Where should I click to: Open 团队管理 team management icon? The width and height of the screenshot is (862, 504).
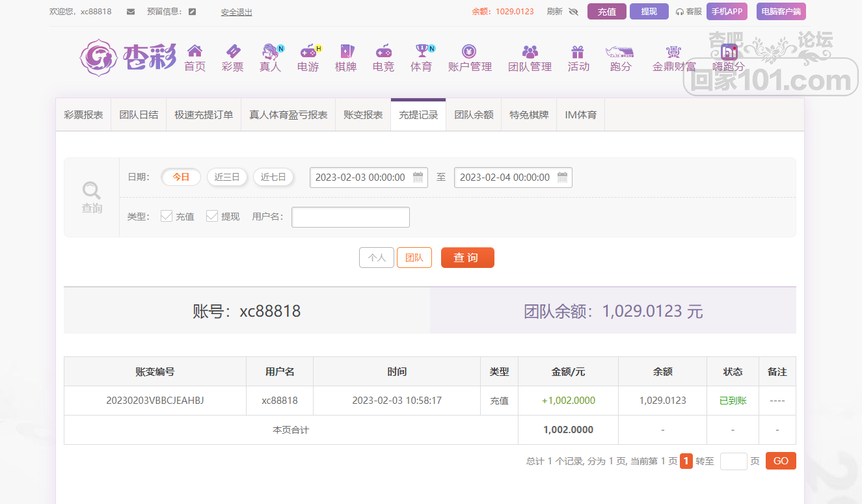[530, 51]
